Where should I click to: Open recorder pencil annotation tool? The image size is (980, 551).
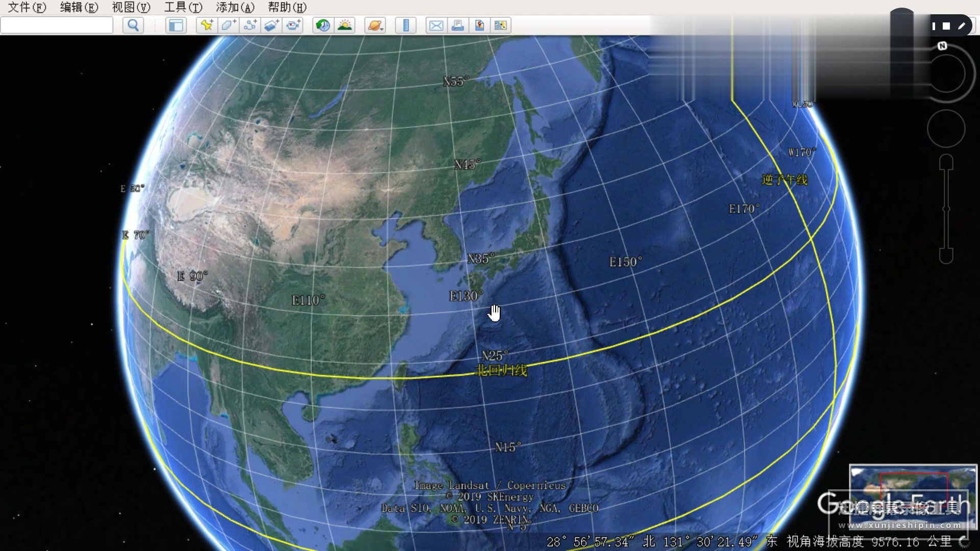coord(962,26)
